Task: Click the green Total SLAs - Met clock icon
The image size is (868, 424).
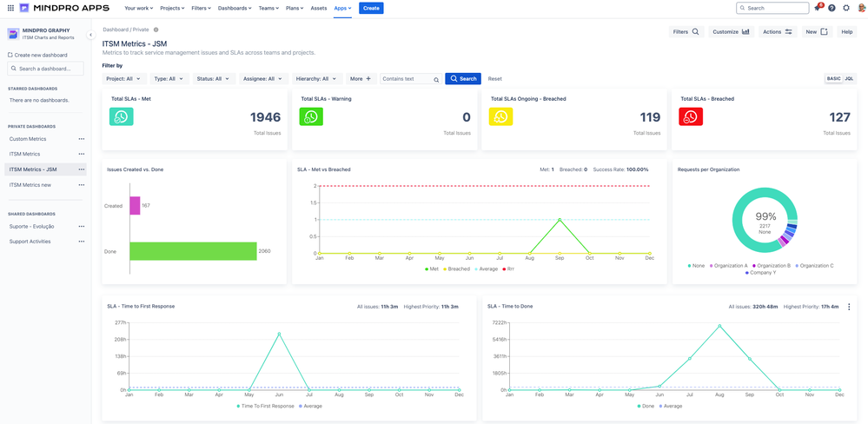Action: point(122,116)
